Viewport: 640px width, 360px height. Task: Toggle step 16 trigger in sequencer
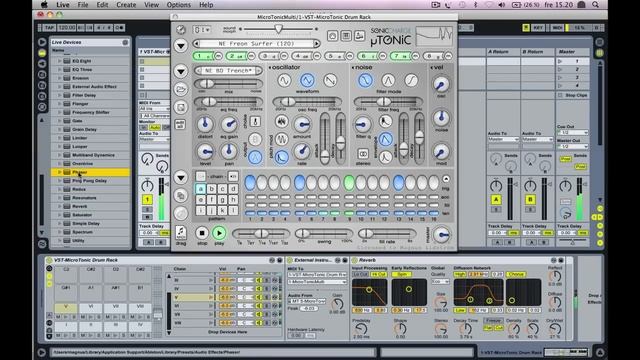click(x=433, y=183)
